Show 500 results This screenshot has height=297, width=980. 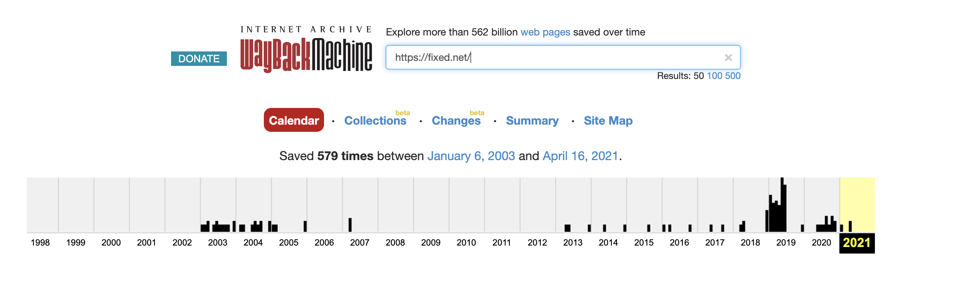tap(732, 76)
